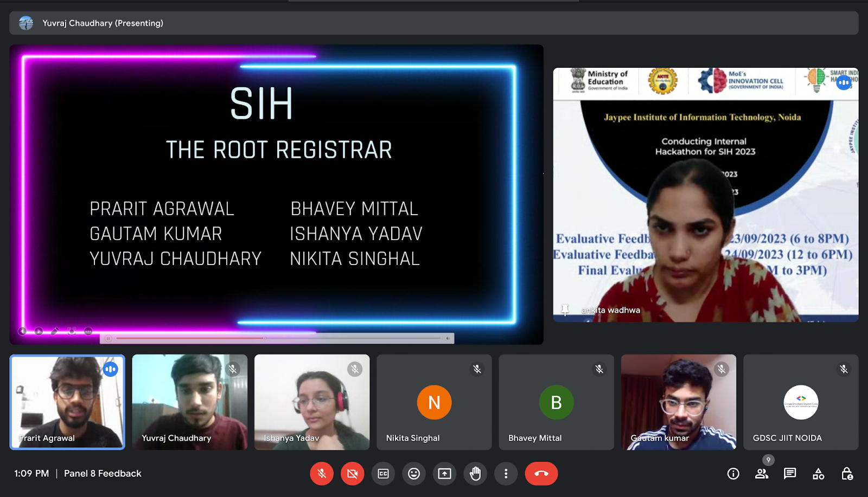This screenshot has height=497, width=868.
Task: Pause the media in the slide
Action: (108, 339)
